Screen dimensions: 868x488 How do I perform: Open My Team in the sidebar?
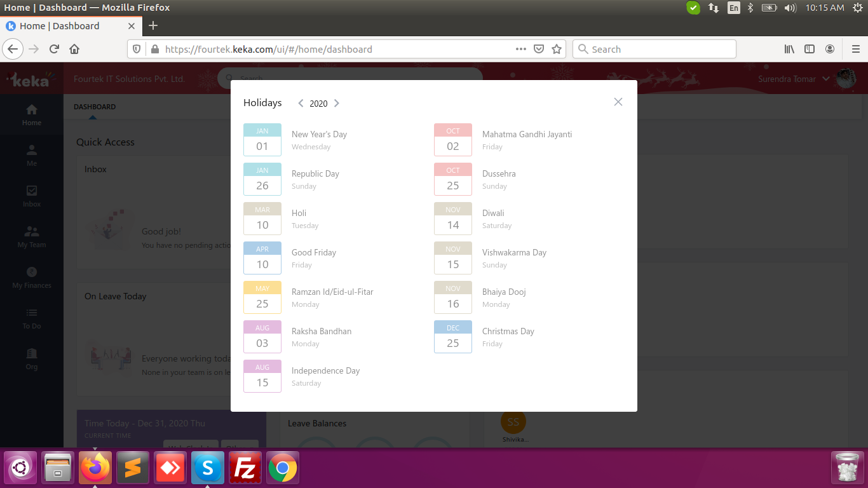(x=32, y=237)
